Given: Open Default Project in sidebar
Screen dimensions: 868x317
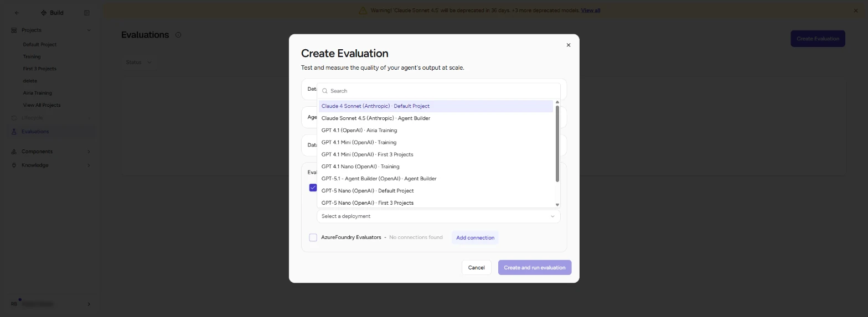Looking at the screenshot, I should (40, 44).
